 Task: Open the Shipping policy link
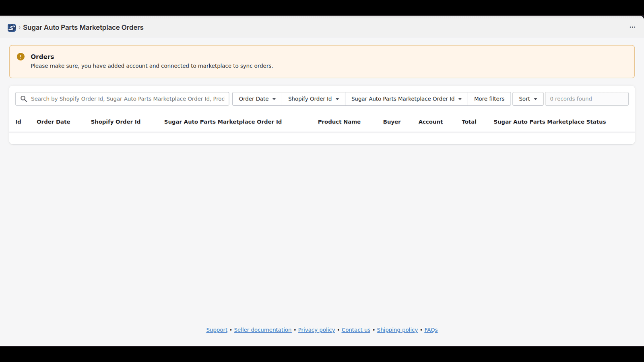(398, 330)
